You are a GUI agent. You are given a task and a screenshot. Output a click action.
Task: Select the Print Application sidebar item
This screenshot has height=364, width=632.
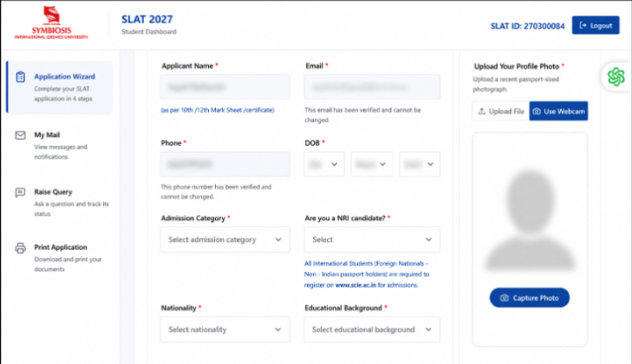(x=61, y=257)
